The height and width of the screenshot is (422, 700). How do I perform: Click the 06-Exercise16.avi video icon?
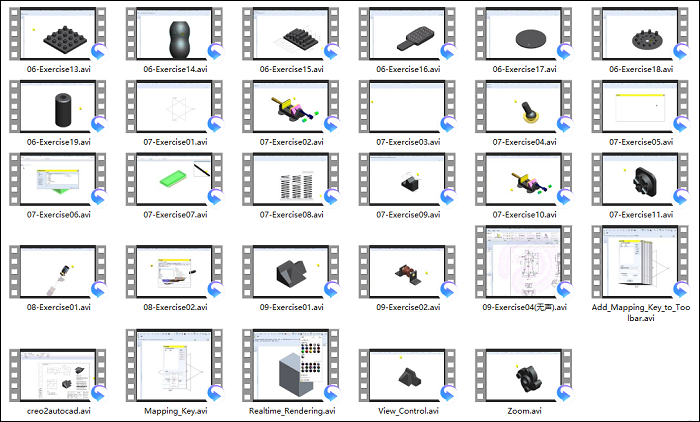(x=408, y=34)
